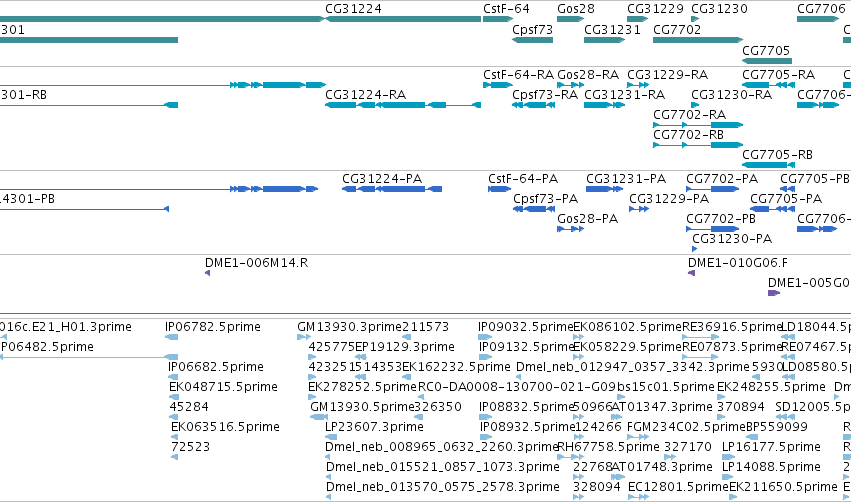Open the Dmel_neb_013570_0575_2578.3prime label
This screenshot has height=502, width=851.
click(x=442, y=487)
